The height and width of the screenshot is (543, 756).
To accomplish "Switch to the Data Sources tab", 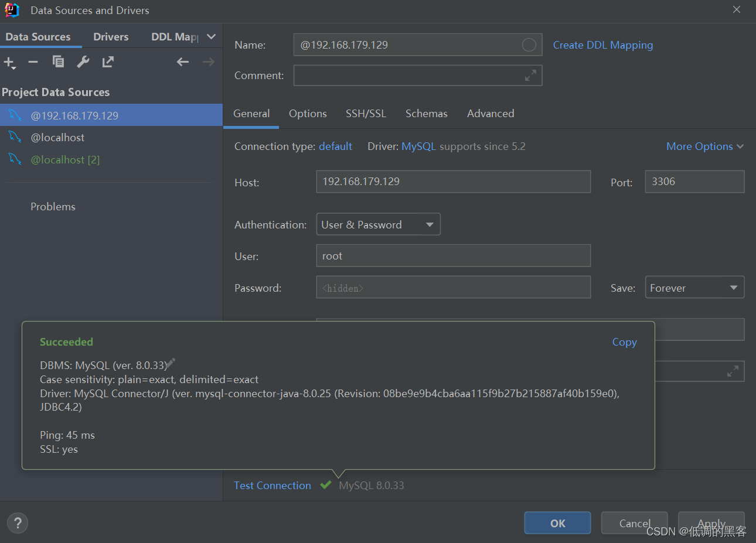I will (x=38, y=37).
